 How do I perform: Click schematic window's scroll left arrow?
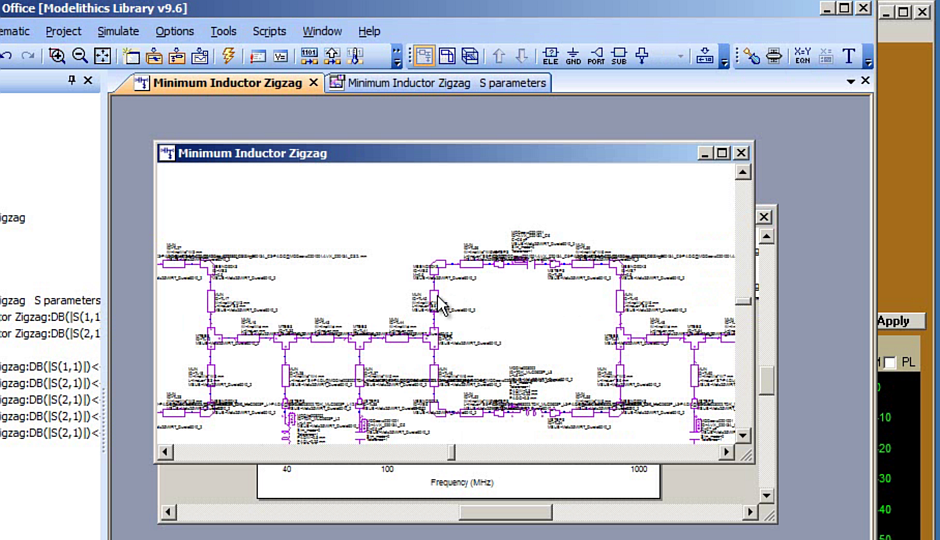(x=165, y=452)
